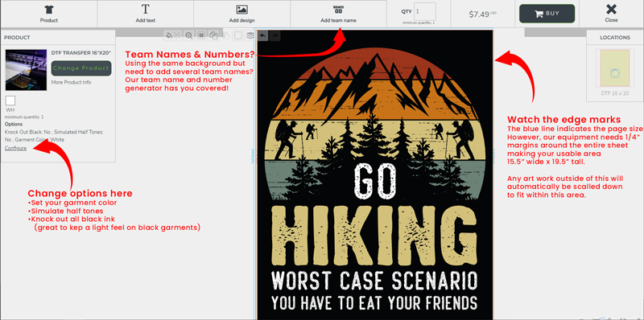The image size is (644, 320).
Task: Select the DTF 16 x 20 location thumbnail
Action: [615, 69]
